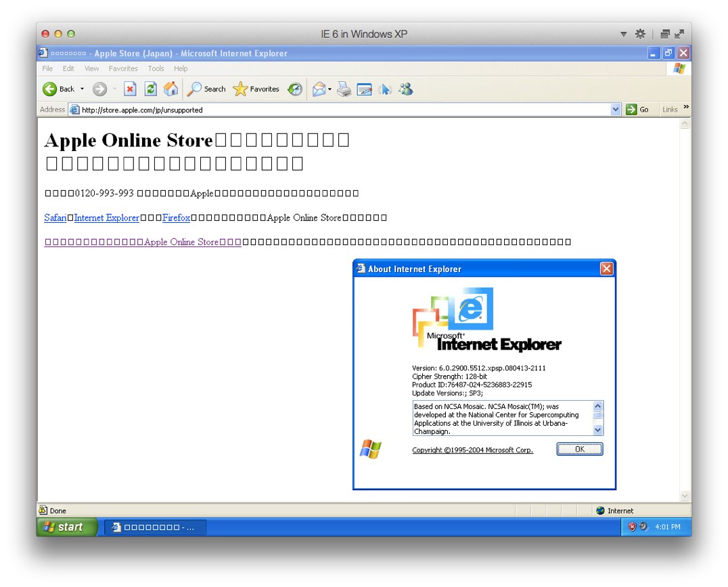The height and width of the screenshot is (587, 728).
Task: Open the Tools menu
Action: [x=156, y=68]
